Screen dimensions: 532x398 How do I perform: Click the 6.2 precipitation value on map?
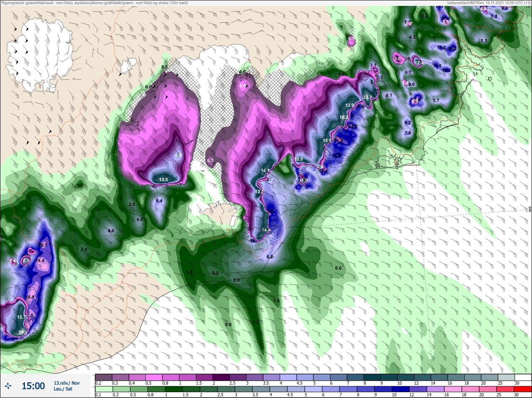pyautogui.click(x=270, y=257)
